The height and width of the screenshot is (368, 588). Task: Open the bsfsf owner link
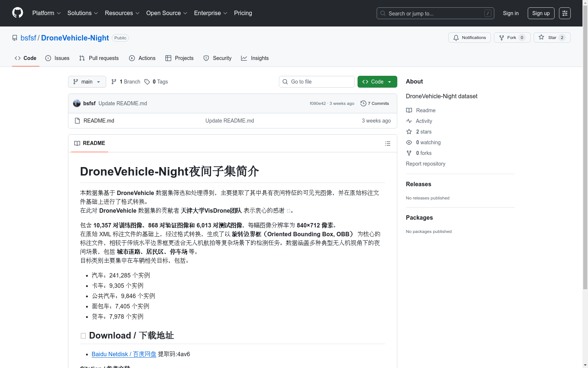tap(28, 38)
